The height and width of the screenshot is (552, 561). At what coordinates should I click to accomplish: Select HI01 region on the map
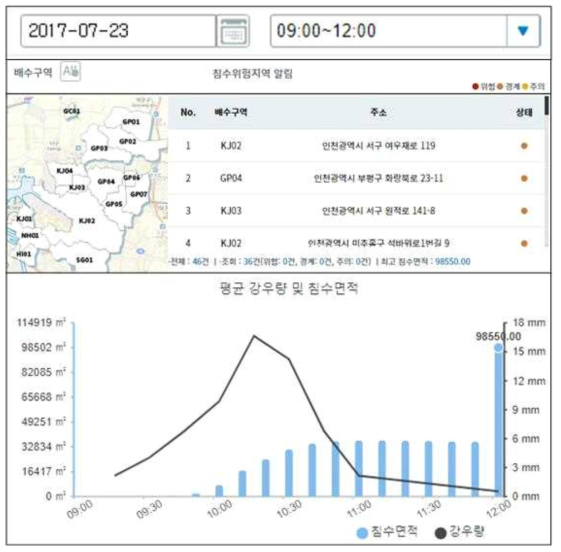pyautogui.click(x=24, y=254)
